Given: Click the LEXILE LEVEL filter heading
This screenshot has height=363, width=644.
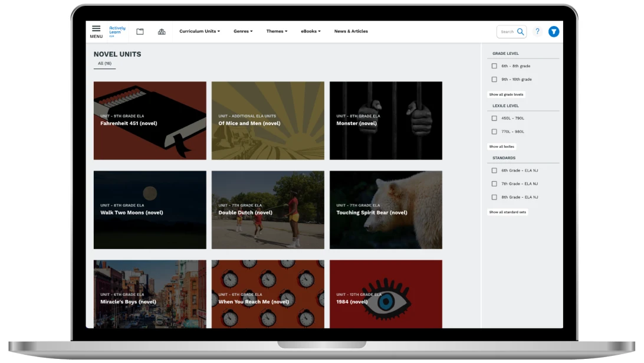Looking at the screenshot, I should 505,106.
